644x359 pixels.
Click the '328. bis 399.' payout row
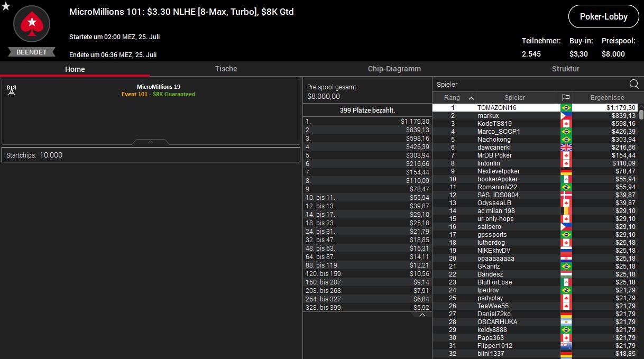(x=367, y=308)
